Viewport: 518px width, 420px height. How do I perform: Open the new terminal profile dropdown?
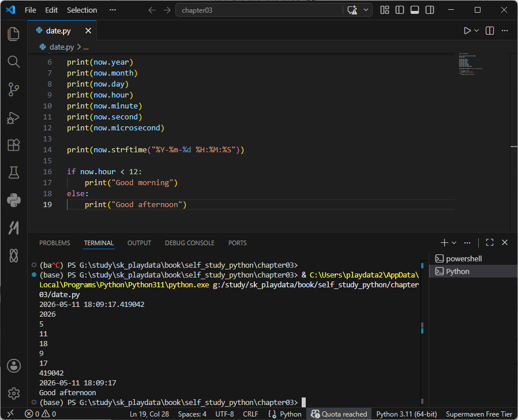(x=454, y=242)
